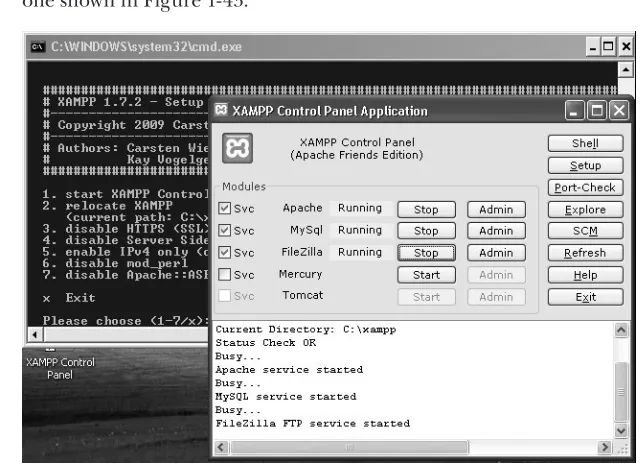Click the log scroll up arrow
Screen dimensions: 644x474
[x=621, y=330]
